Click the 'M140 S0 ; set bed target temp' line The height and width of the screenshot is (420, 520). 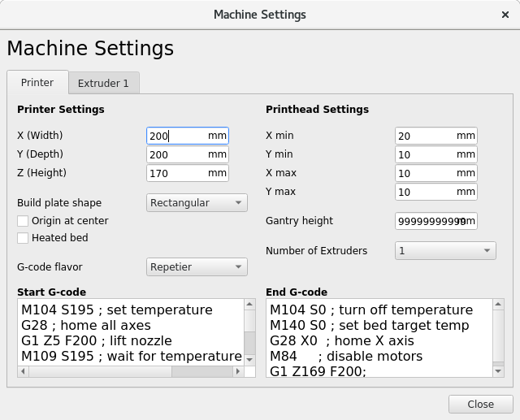pos(370,326)
